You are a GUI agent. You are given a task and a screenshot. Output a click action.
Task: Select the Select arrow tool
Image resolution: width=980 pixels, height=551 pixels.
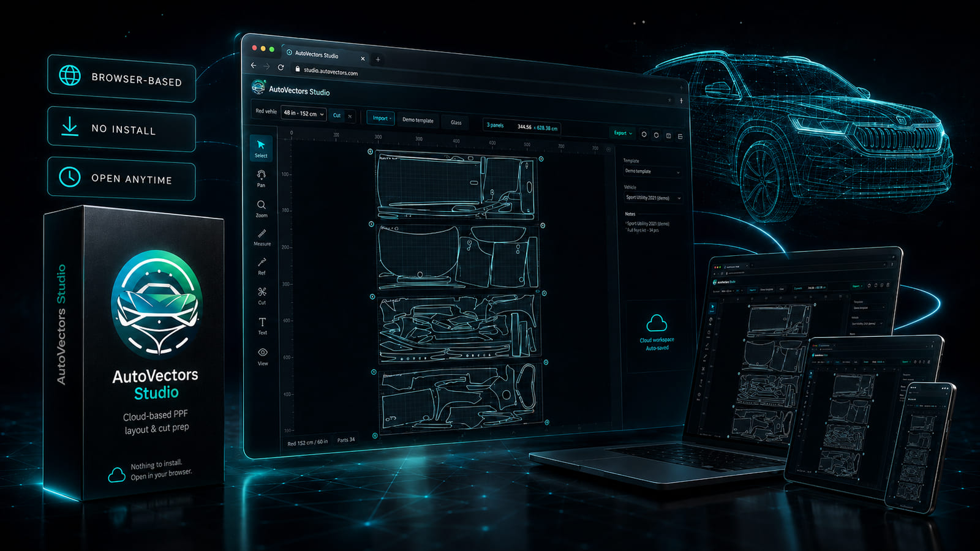(261, 148)
